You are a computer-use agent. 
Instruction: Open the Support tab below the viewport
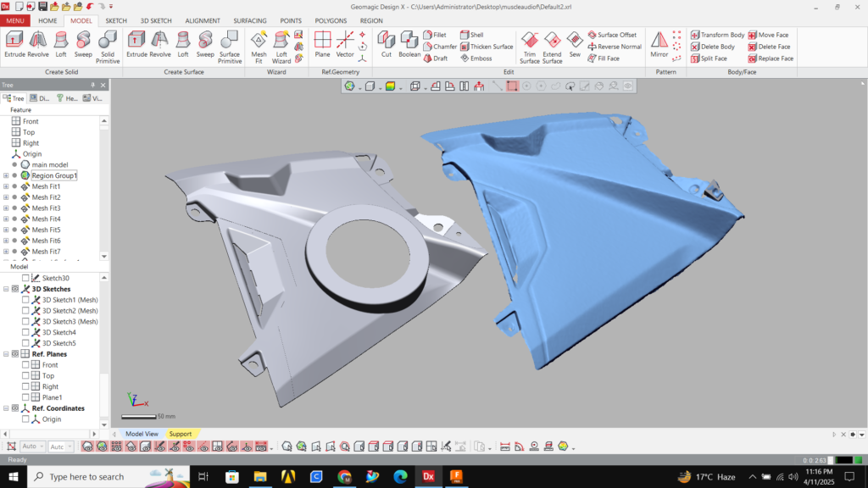[x=180, y=434]
